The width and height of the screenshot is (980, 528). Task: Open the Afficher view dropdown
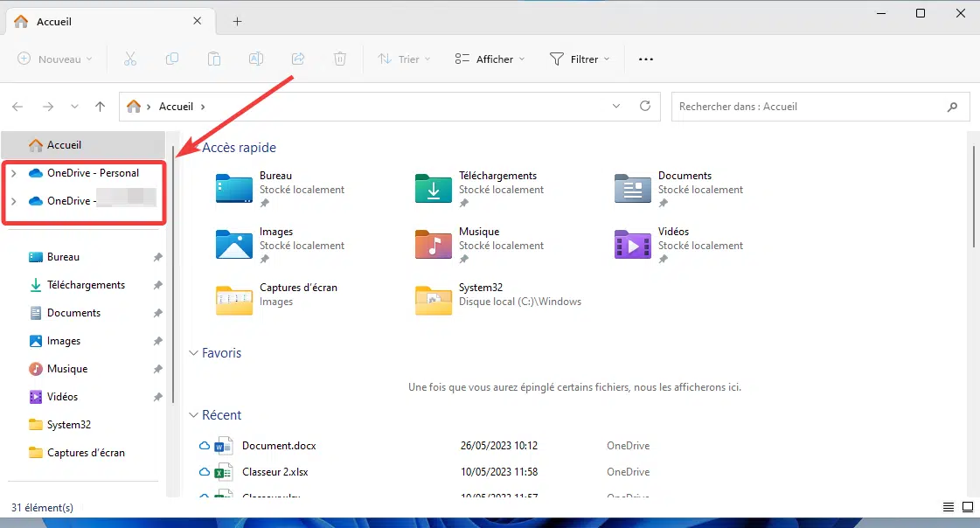490,59
